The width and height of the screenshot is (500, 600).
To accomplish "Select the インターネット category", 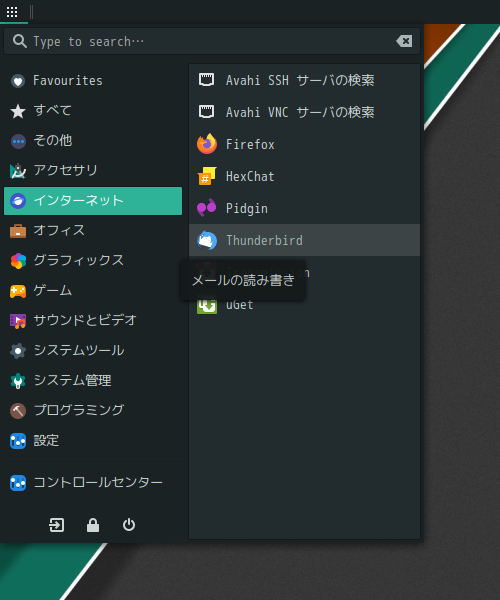I will tap(93, 201).
